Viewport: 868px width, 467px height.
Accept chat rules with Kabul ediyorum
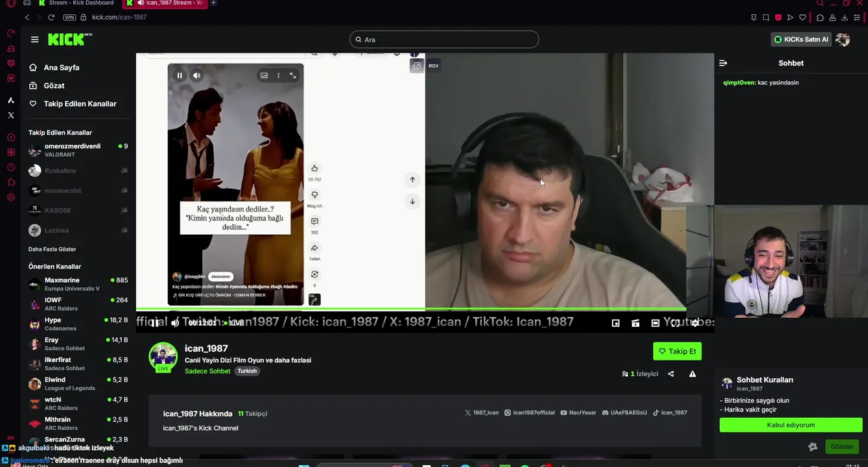point(791,425)
